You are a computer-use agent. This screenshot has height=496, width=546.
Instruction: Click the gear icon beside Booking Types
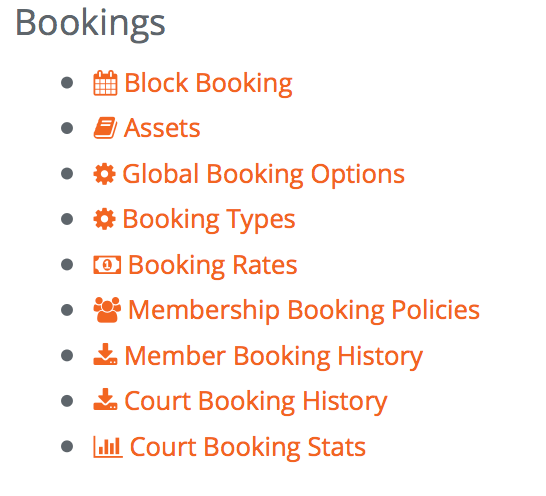104,219
